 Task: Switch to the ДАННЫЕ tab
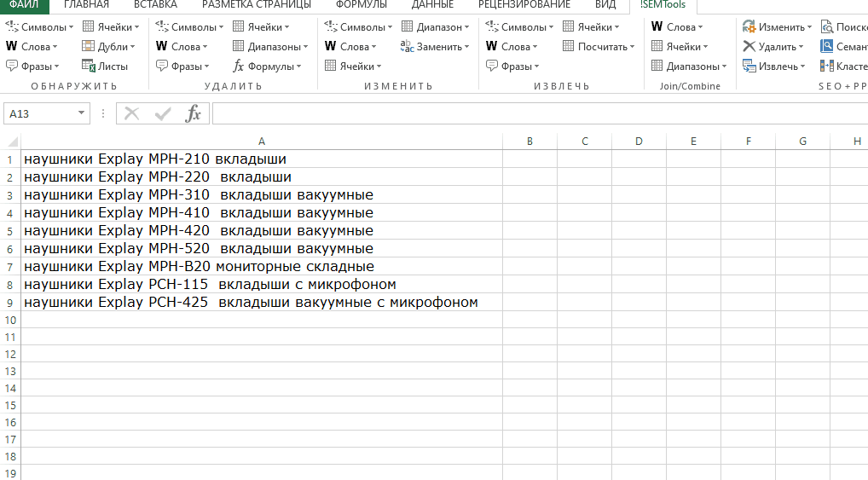432,5
